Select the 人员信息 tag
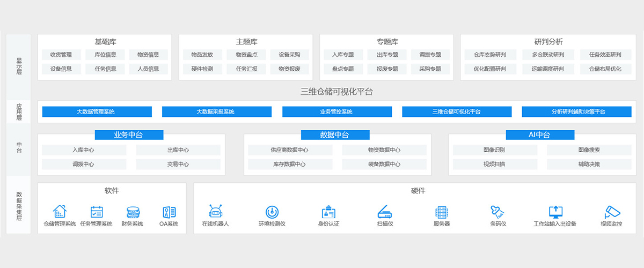 point(149,69)
